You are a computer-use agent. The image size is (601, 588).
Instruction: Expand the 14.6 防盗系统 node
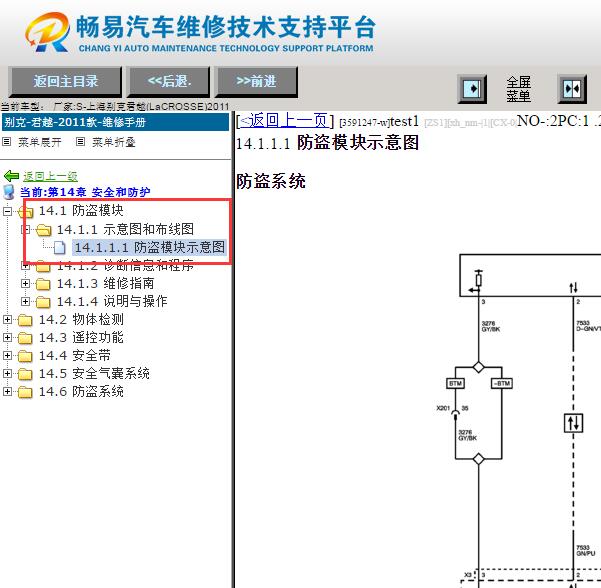click(7, 391)
